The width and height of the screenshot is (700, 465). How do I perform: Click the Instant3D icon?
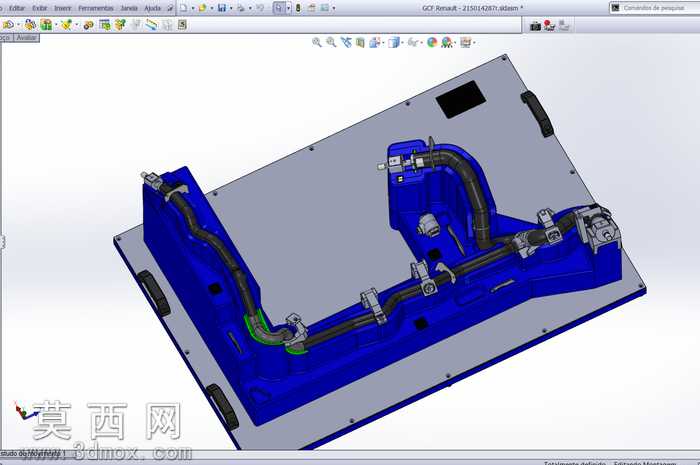182,25
